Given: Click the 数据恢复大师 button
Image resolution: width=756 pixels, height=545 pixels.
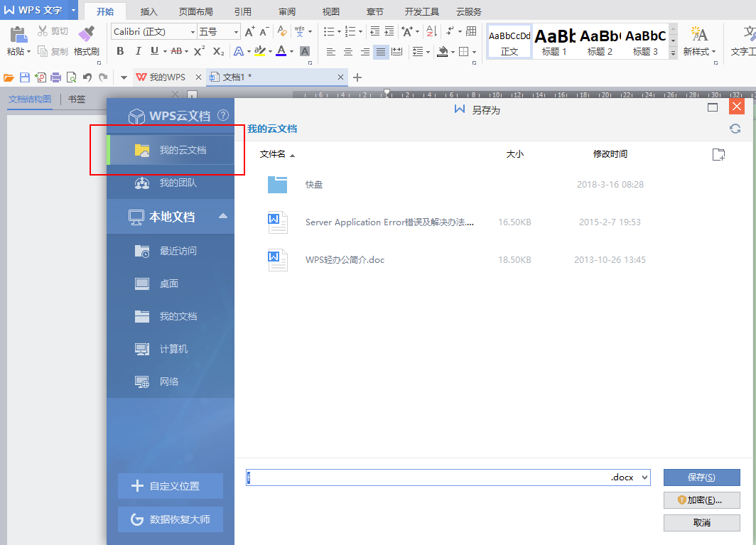Looking at the screenshot, I should (171, 519).
